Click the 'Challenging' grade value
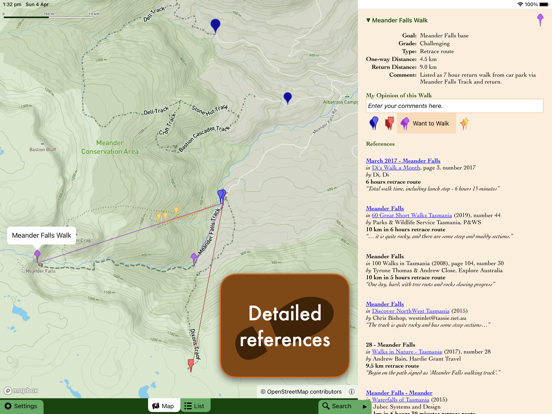 pyautogui.click(x=435, y=43)
